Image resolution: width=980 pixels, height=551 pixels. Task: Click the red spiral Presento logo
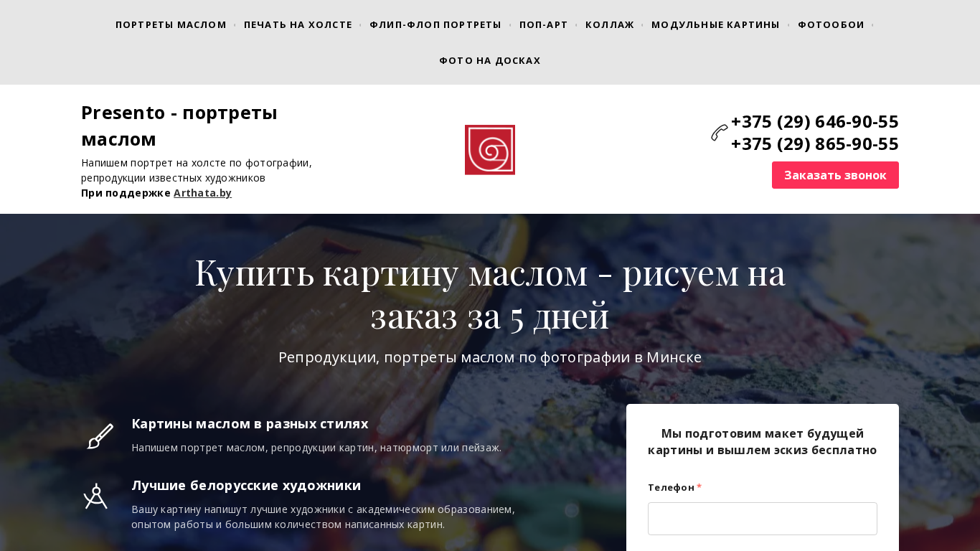tap(490, 150)
